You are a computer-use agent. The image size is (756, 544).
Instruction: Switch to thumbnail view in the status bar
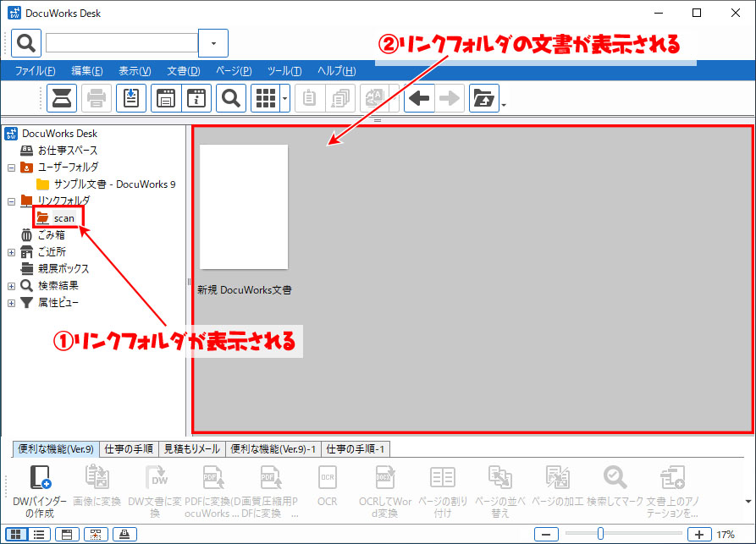pyautogui.click(x=16, y=534)
